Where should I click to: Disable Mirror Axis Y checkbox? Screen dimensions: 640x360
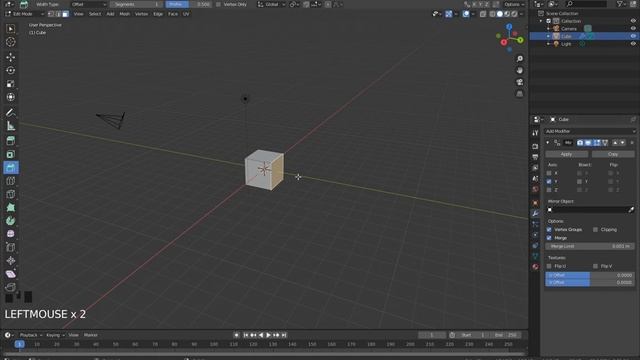pos(549,182)
